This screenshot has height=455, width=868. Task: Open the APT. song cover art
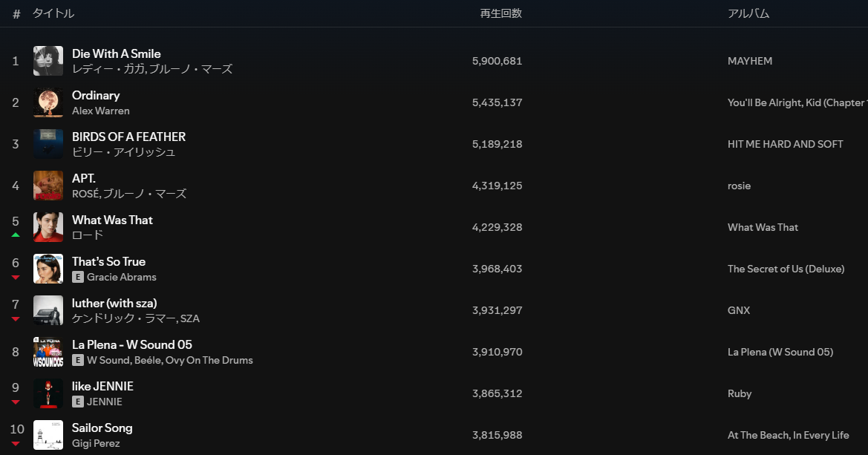click(x=48, y=186)
